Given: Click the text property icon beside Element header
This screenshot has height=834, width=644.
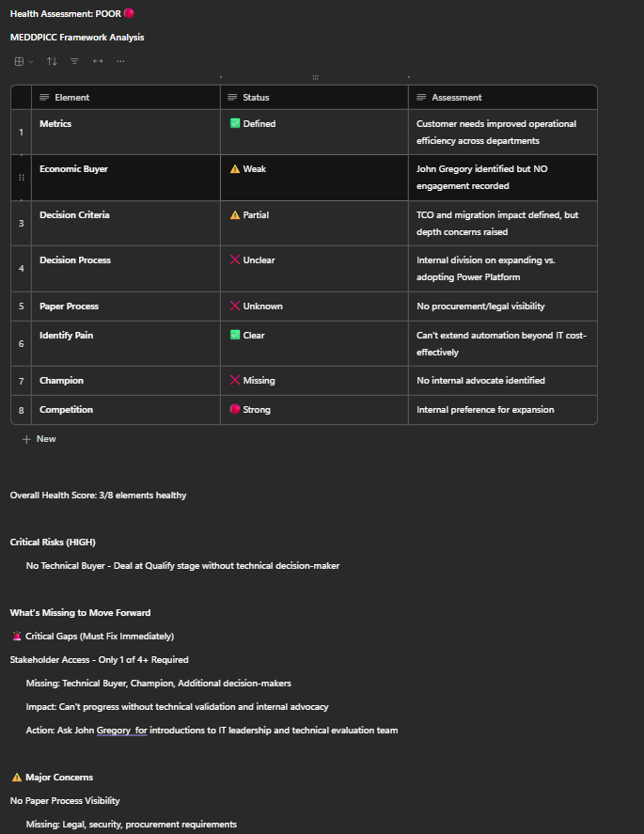Looking at the screenshot, I should [42, 97].
